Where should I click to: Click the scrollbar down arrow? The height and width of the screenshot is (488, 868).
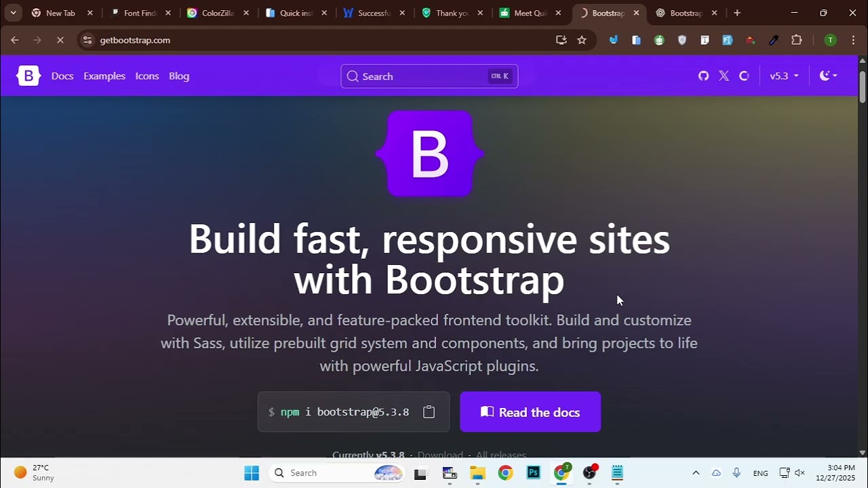[x=863, y=453]
